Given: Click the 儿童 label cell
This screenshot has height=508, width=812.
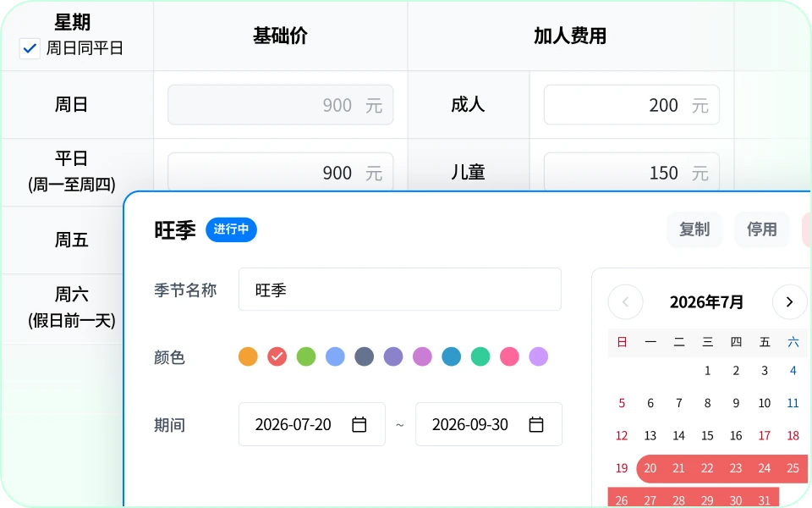Looking at the screenshot, I should [468, 172].
